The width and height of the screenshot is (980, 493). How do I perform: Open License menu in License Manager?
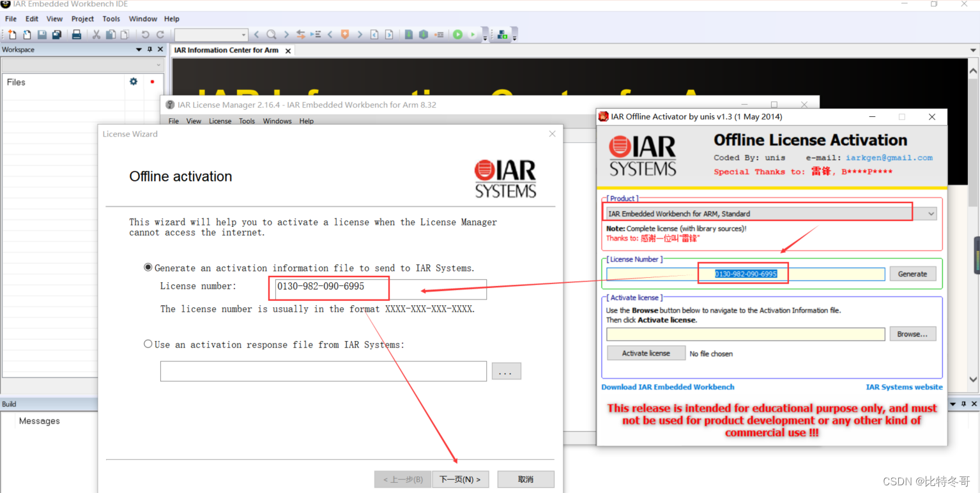[220, 121]
